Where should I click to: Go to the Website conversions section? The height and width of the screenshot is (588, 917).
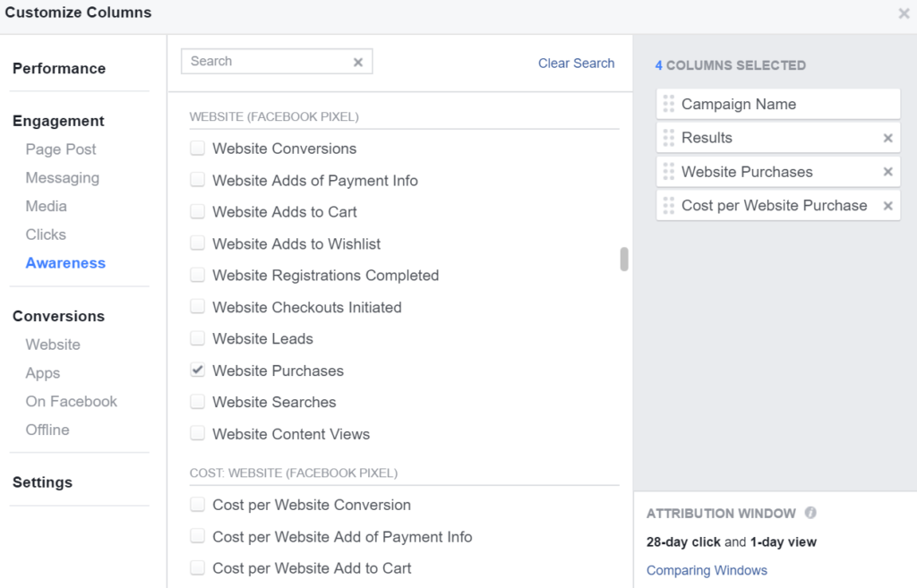coord(53,345)
